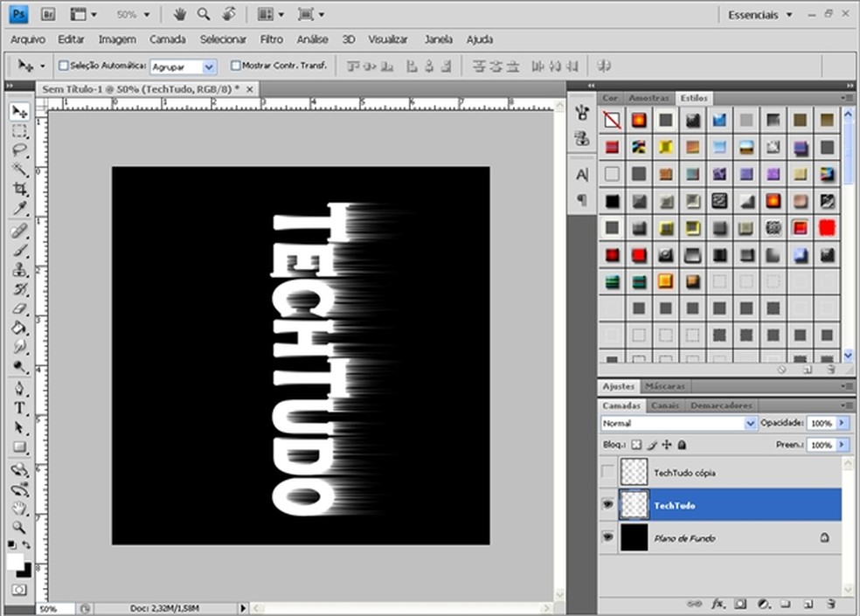Viewport: 860px width, 616px height.
Task: Select the Zoom tool in toolbox
Action: (19, 527)
